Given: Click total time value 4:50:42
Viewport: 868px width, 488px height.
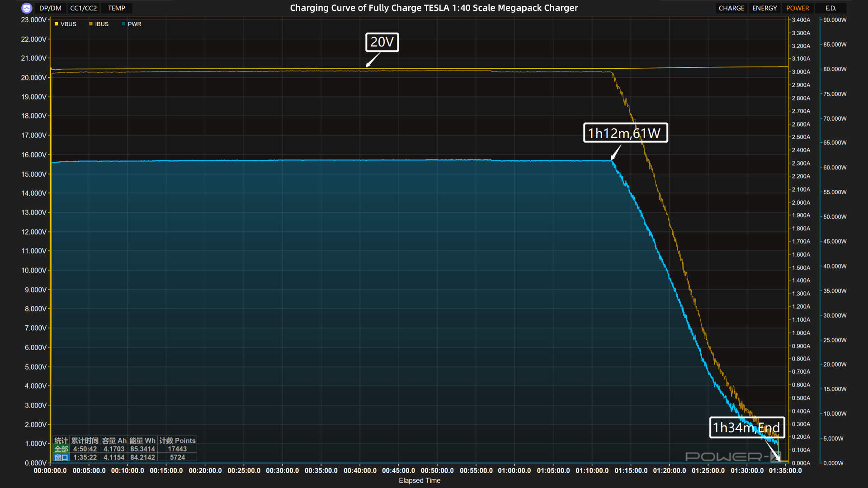Looking at the screenshot, I should tap(85, 449).
